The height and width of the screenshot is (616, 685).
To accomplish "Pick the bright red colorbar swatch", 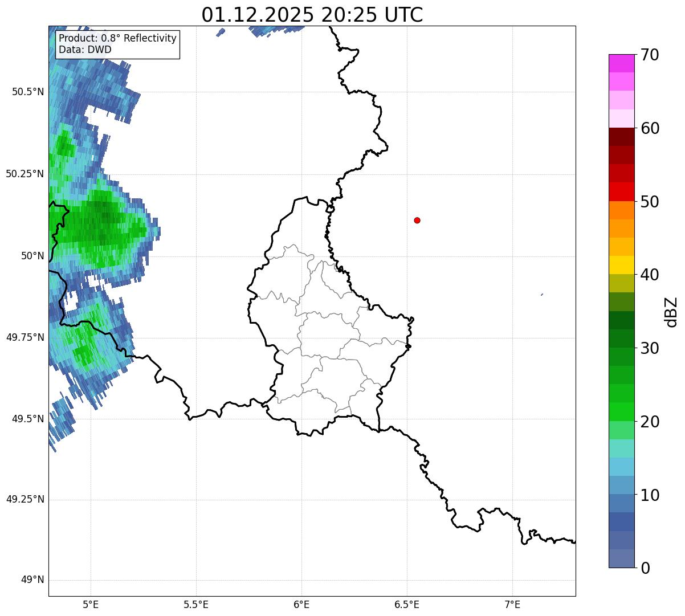I will tap(621, 192).
